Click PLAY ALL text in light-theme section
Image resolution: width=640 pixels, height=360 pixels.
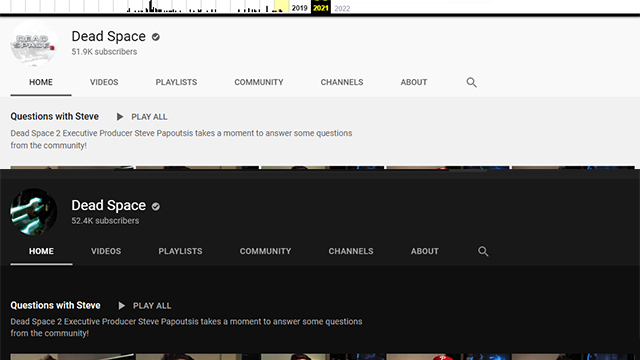[149, 117]
